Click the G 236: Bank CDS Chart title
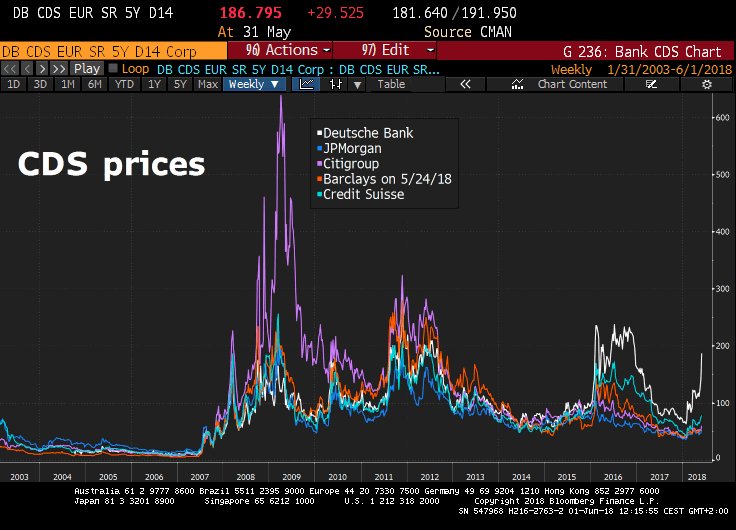This screenshot has width=736, height=530. point(642,51)
